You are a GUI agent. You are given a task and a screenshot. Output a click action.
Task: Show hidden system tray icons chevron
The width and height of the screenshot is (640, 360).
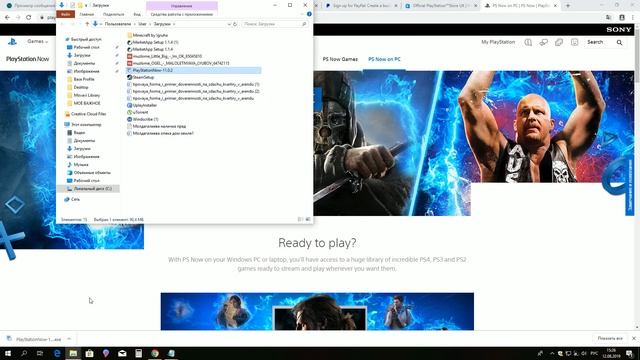coord(552,353)
